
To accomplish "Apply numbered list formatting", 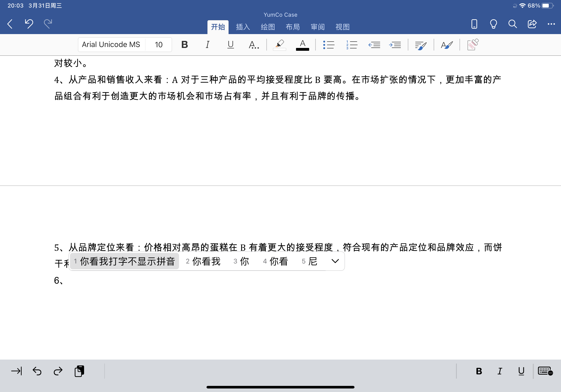I will (x=352, y=45).
